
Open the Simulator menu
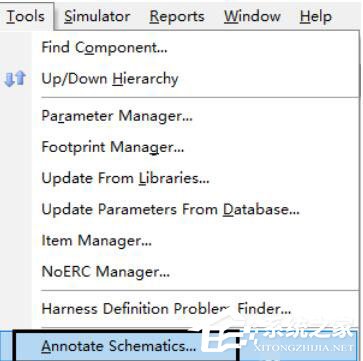(x=97, y=16)
